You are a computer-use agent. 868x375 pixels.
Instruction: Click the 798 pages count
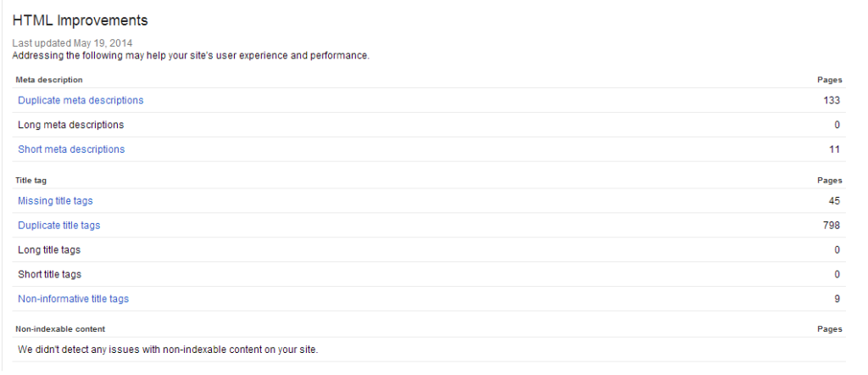pos(832,226)
